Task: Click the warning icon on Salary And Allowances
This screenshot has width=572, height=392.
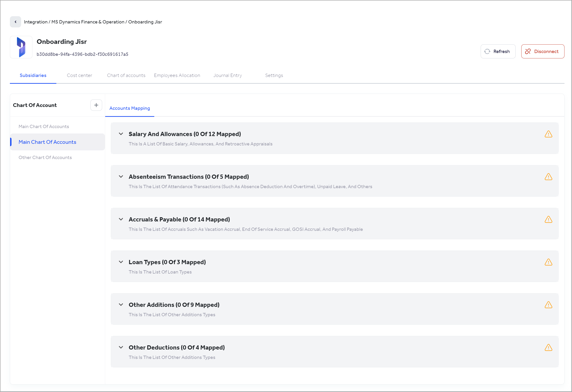Action: (x=548, y=134)
